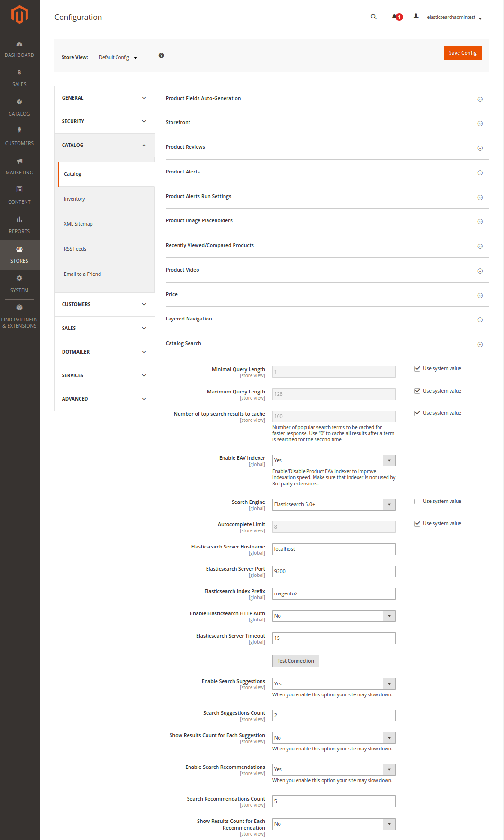The width and height of the screenshot is (504, 840).
Task: Click the Test Connection button
Action: (296, 661)
